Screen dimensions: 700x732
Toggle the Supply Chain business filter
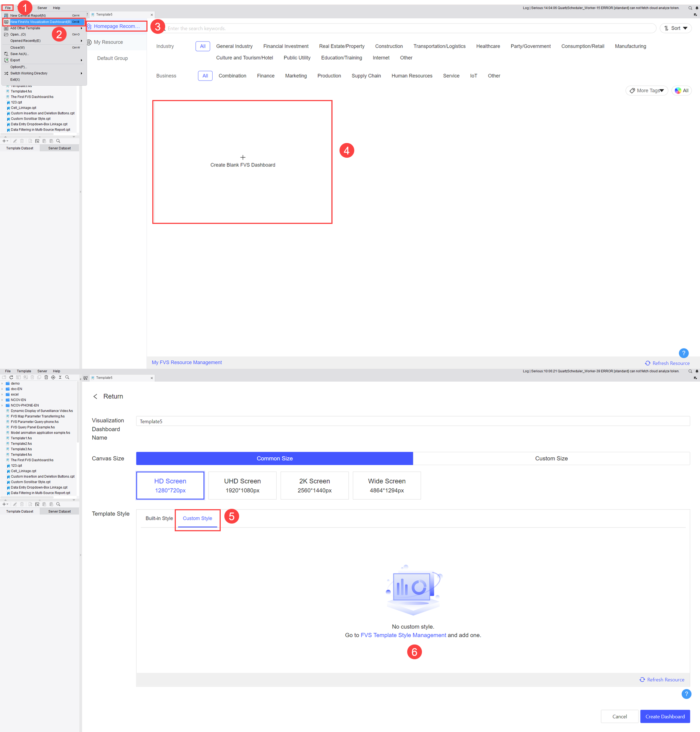point(366,76)
